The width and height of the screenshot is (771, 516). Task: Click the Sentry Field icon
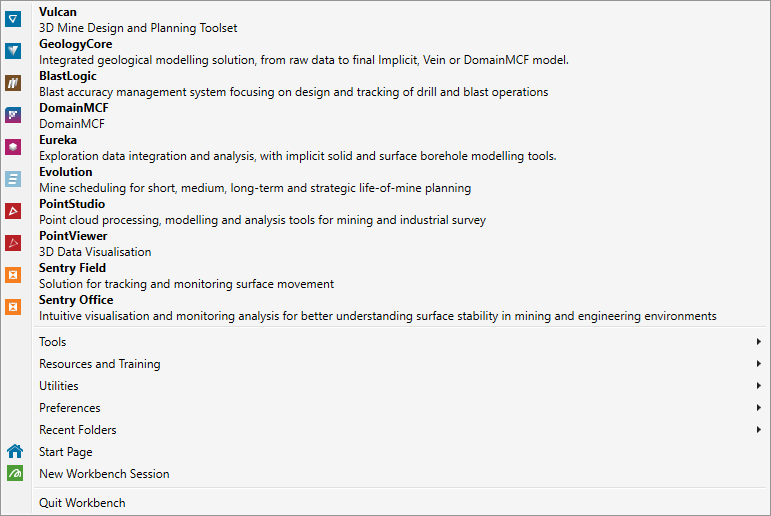point(13,275)
